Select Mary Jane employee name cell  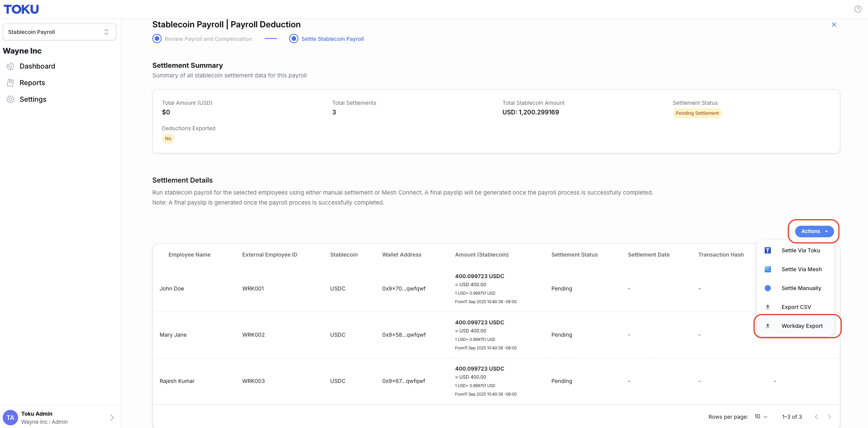[173, 335]
